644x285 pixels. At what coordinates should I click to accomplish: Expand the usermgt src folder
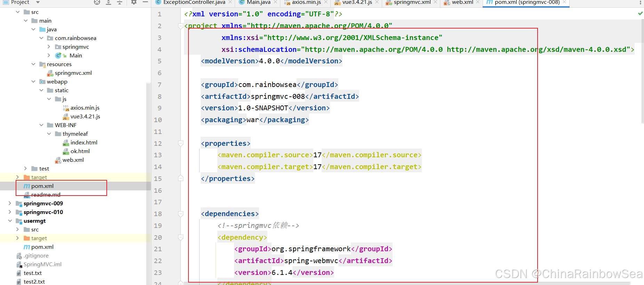coord(18,229)
